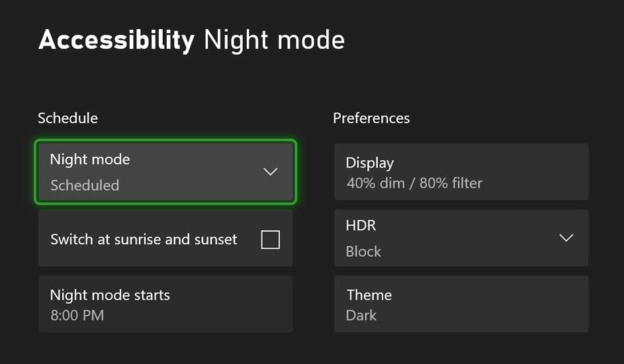The width and height of the screenshot is (624, 364).
Task: Click the Night mode label in Schedule
Action: click(x=90, y=159)
